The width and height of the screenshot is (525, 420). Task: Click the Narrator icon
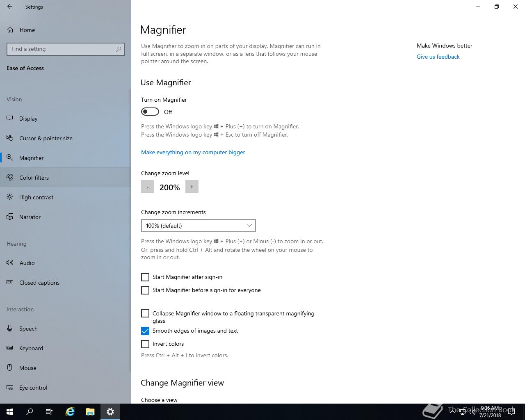(10, 217)
